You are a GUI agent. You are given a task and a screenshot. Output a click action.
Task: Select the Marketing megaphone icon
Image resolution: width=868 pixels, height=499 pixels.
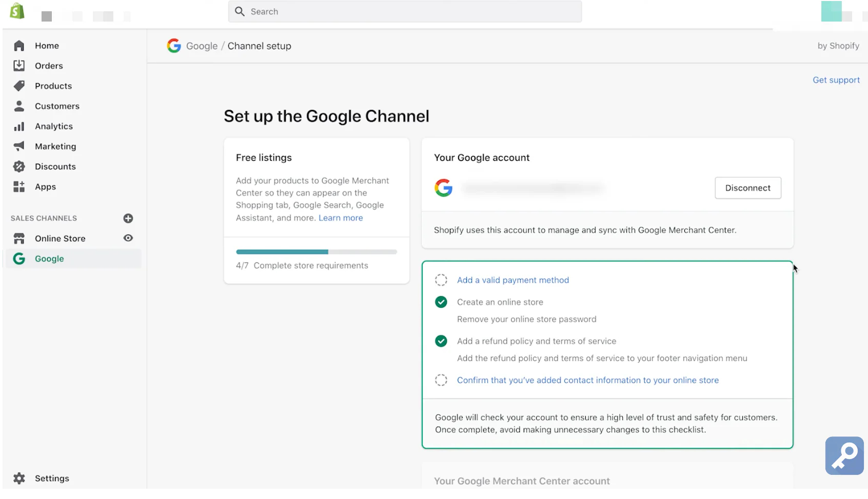point(19,146)
